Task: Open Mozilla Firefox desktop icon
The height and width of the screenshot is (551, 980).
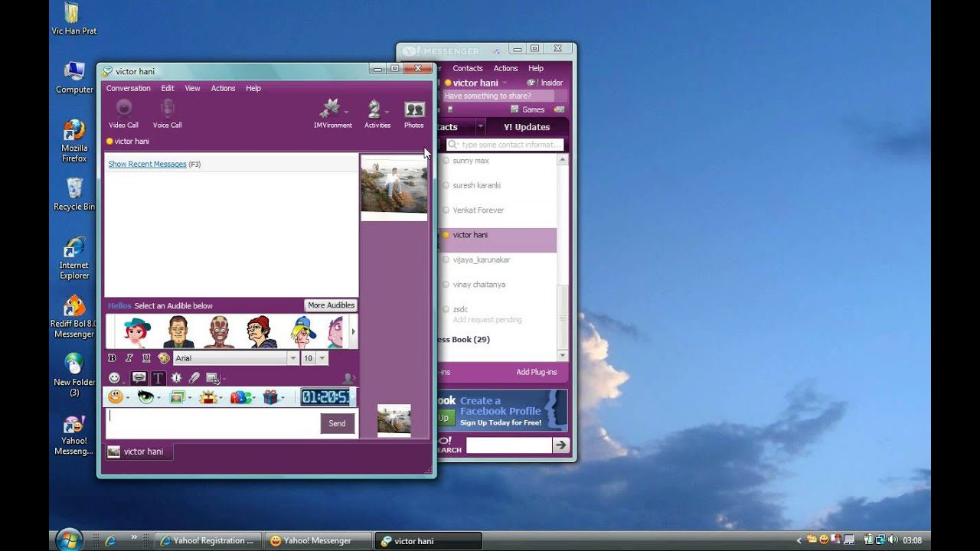Action: pyautogui.click(x=74, y=141)
